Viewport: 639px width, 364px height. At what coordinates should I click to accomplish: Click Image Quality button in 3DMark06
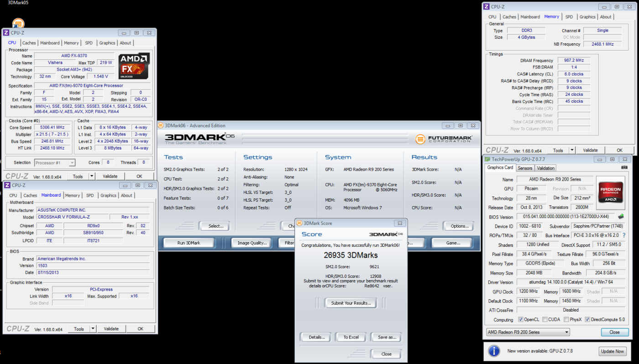click(252, 243)
